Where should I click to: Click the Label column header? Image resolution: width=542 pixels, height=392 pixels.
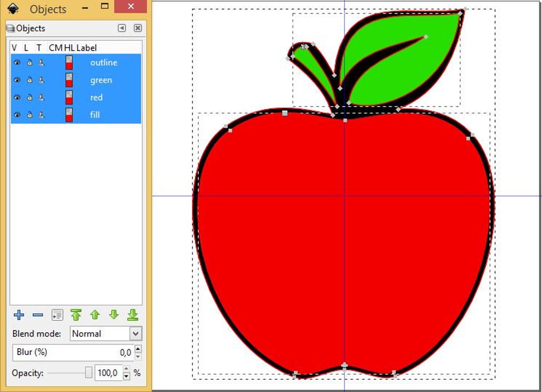[87, 48]
